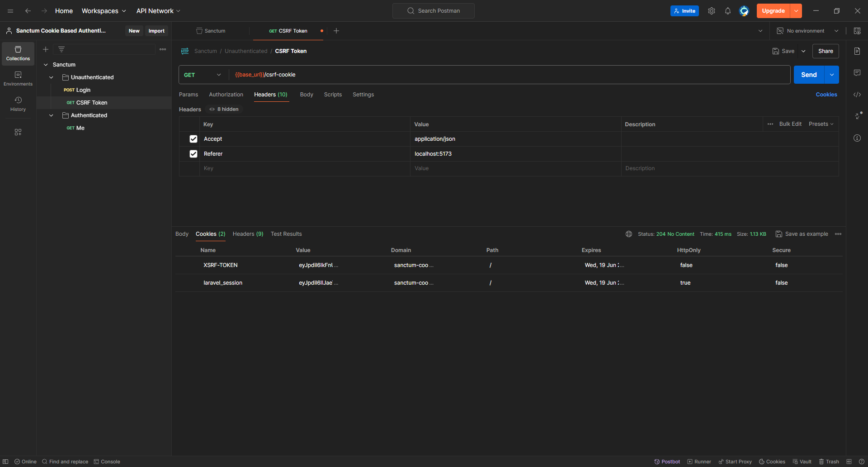868x467 pixels.
Task: Collapse the Unauthenticated folder
Action: pyautogui.click(x=51, y=77)
